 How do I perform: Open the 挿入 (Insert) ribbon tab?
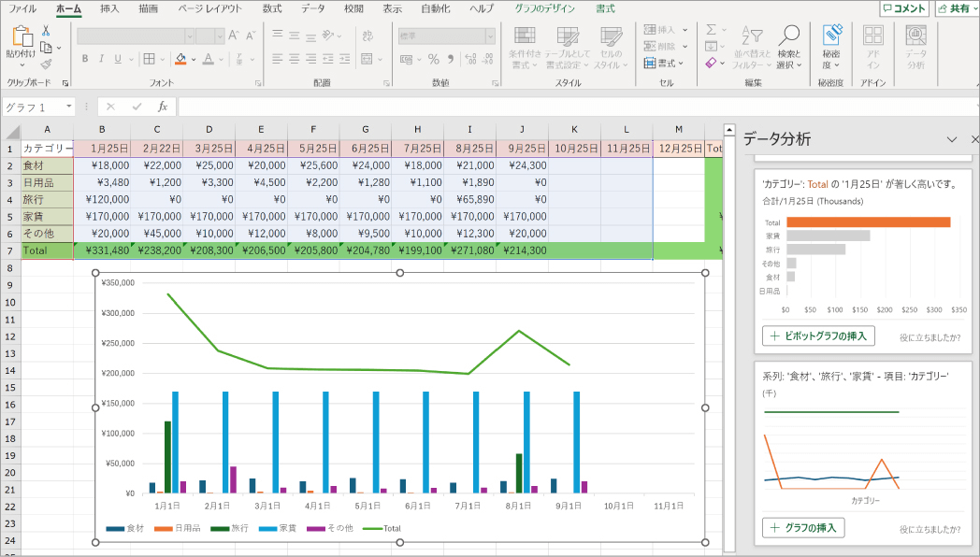coord(109,8)
